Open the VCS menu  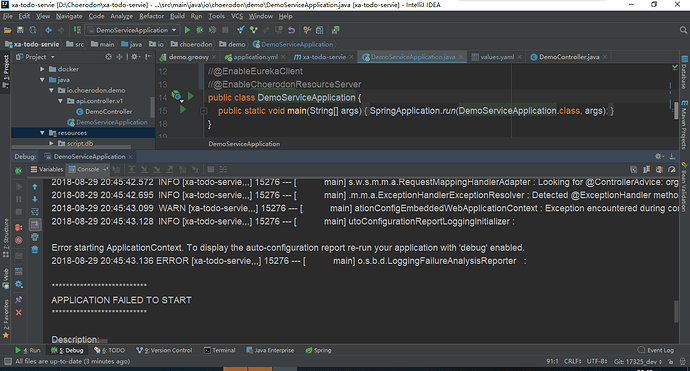pyautogui.click(x=237, y=16)
